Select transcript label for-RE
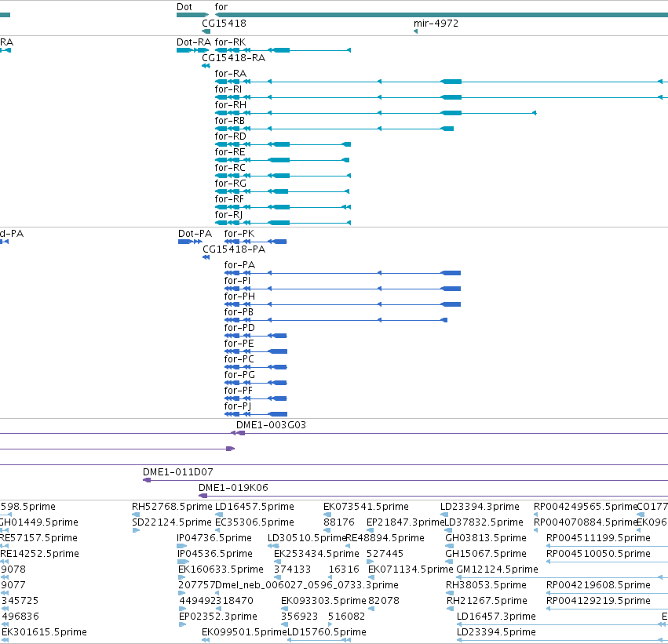The height and width of the screenshot is (644, 668). point(230,152)
